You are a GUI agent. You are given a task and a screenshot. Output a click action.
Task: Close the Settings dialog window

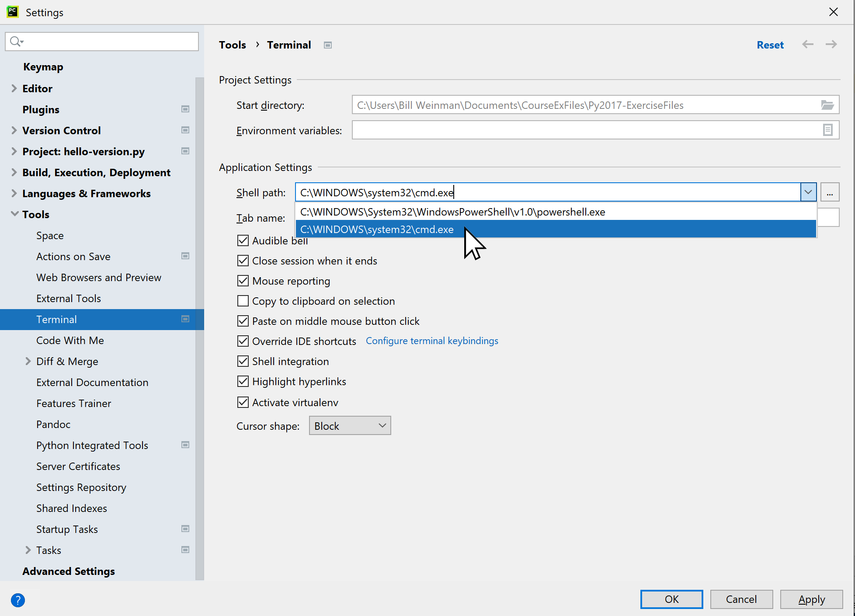coord(833,12)
